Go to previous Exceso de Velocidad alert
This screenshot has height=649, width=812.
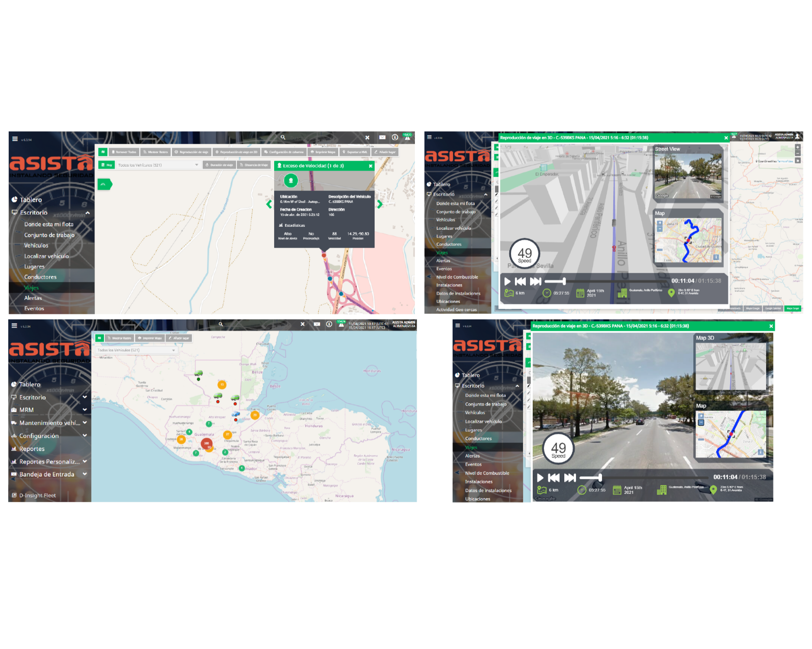click(269, 204)
